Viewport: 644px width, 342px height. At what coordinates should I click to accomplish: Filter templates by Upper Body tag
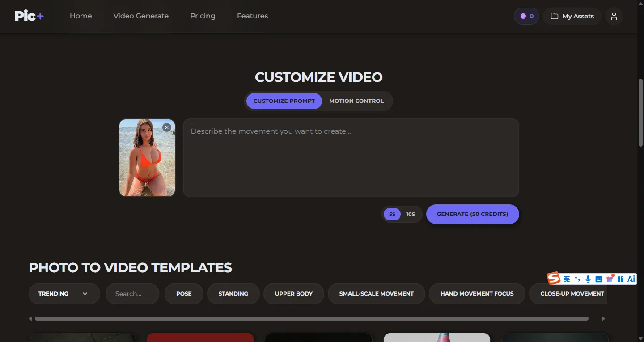pyautogui.click(x=294, y=294)
